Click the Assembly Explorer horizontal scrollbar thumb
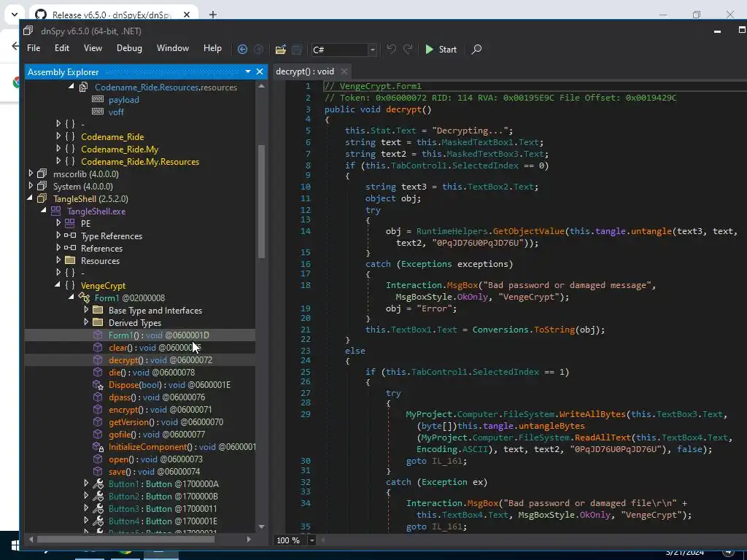The image size is (747, 560). [125, 539]
